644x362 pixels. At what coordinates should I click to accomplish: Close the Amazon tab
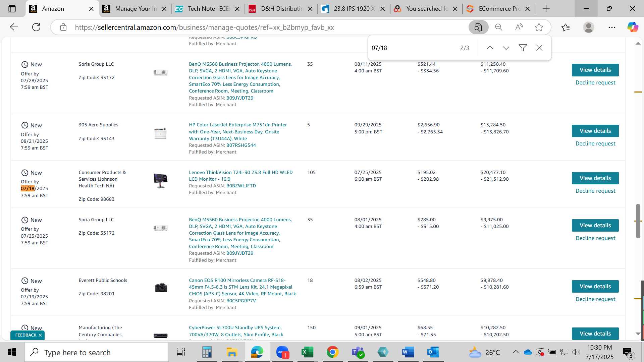[91, 9]
